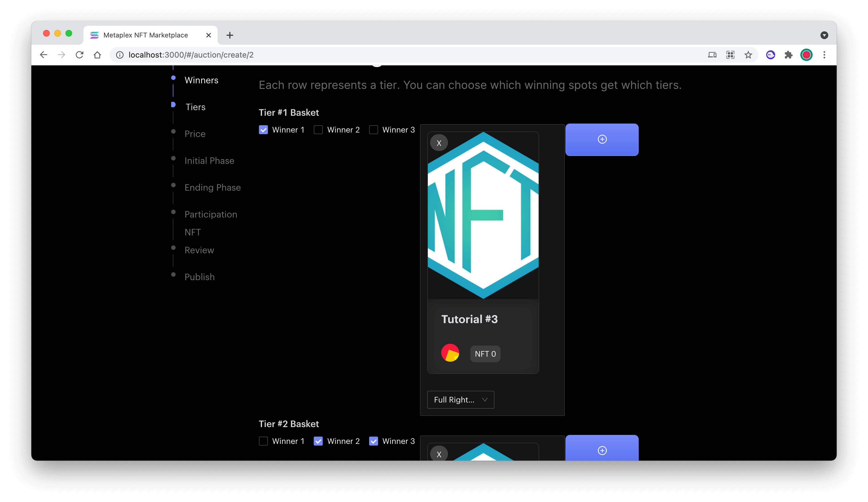Jump to the Price step
Image resolution: width=868 pixels, height=502 pixels.
tap(195, 134)
